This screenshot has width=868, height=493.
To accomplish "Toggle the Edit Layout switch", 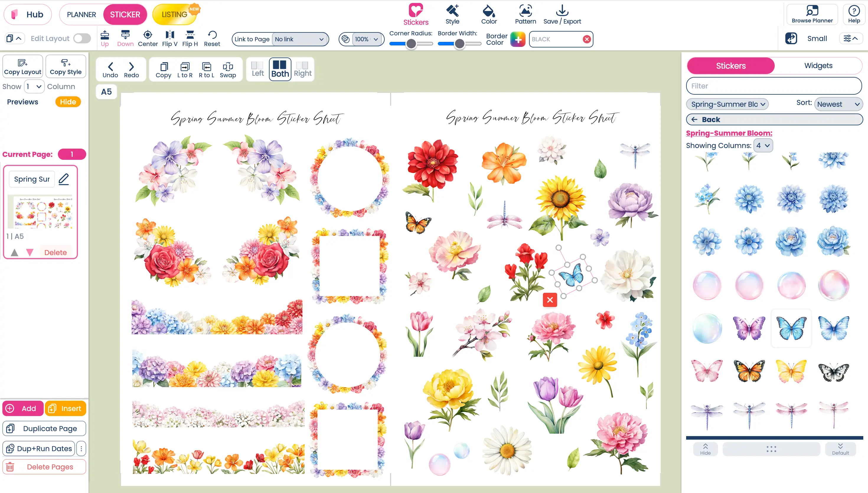I will (82, 39).
